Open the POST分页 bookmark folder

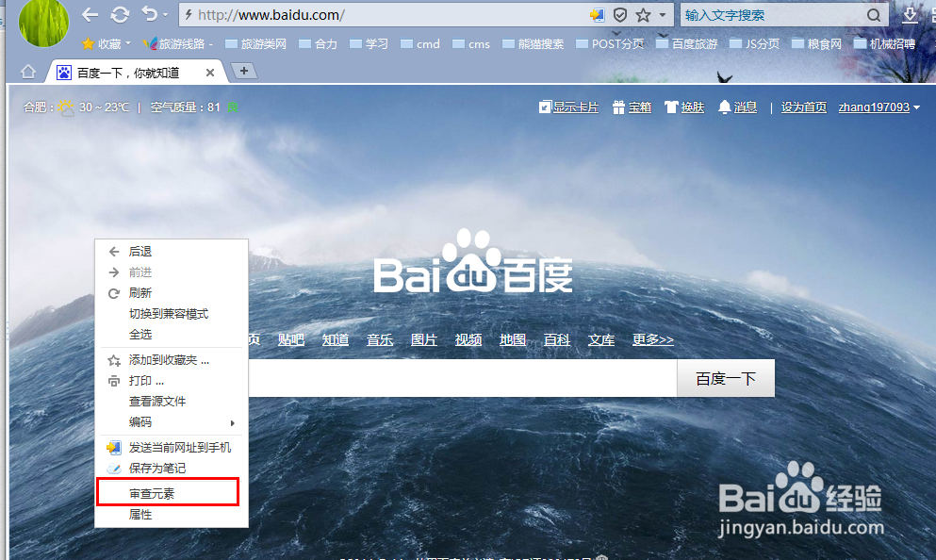[x=610, y=43]
